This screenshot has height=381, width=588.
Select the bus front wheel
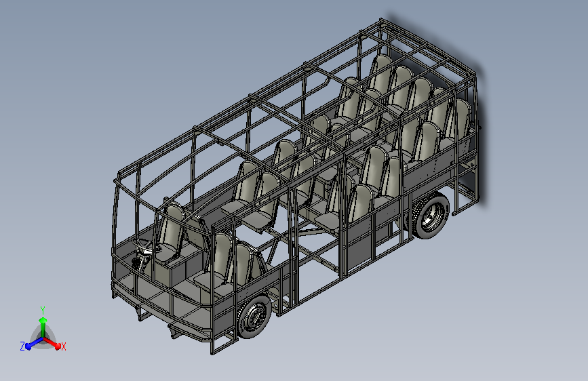254,318
